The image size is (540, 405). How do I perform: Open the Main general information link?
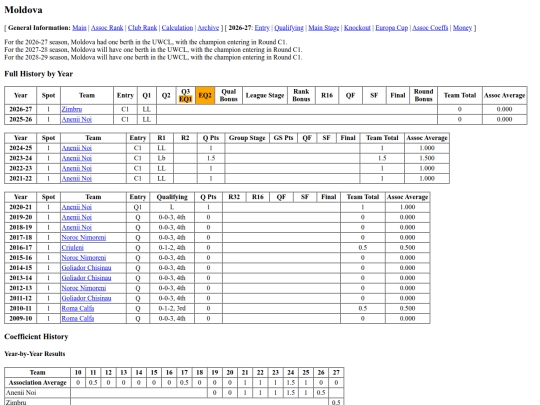79,28
